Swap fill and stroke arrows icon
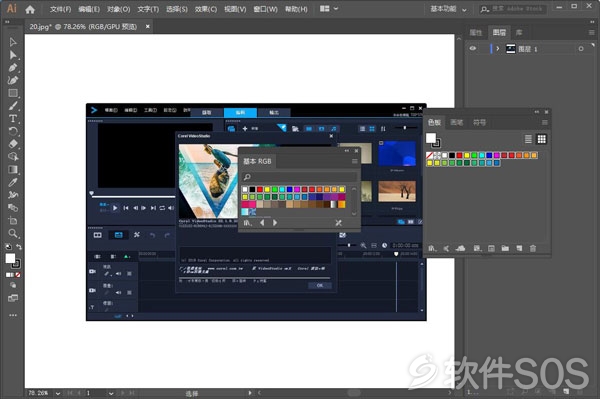The height and width of the screenshot is (399, 600). (18, 247)
